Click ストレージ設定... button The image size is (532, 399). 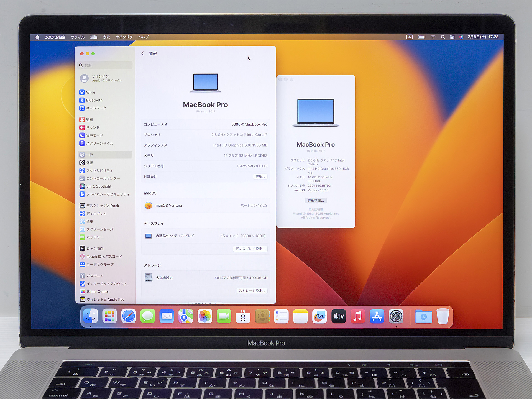tap(252, 291)
